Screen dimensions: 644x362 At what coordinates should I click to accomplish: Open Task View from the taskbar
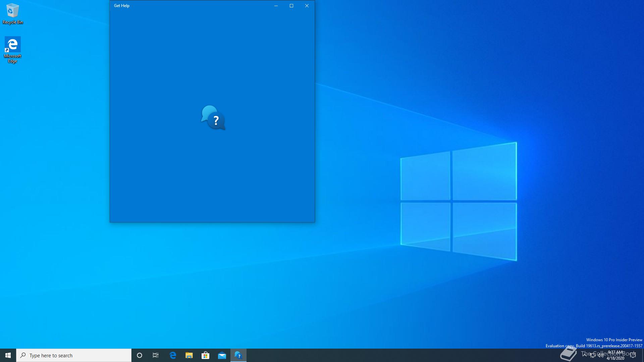(x=156, y=355)
